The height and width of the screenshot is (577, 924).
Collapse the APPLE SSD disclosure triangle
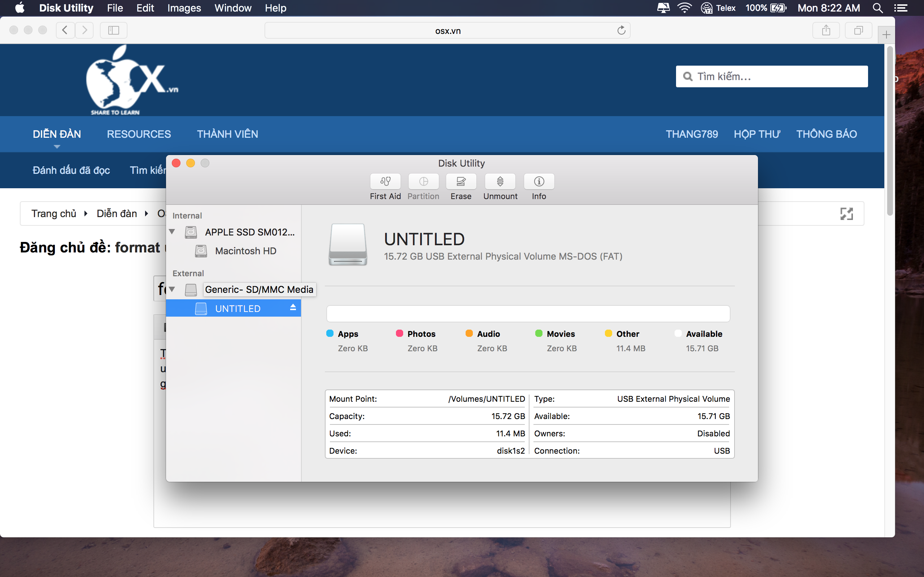172,232
